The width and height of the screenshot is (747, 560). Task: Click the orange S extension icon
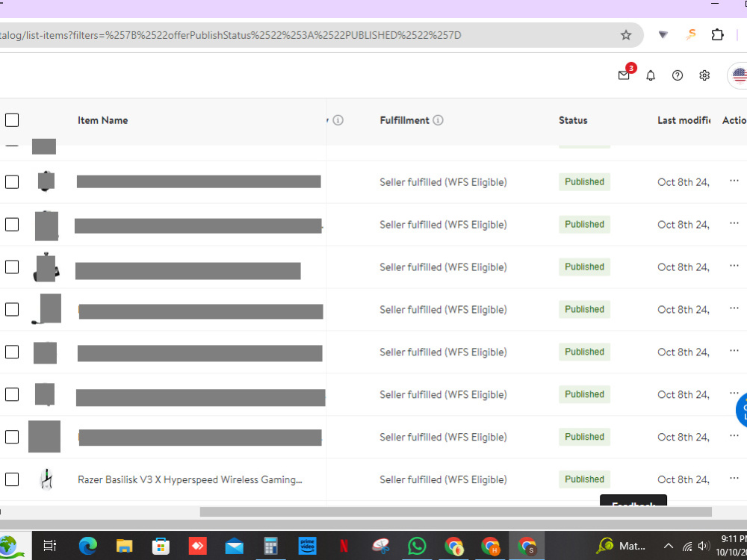pos(691,34)
